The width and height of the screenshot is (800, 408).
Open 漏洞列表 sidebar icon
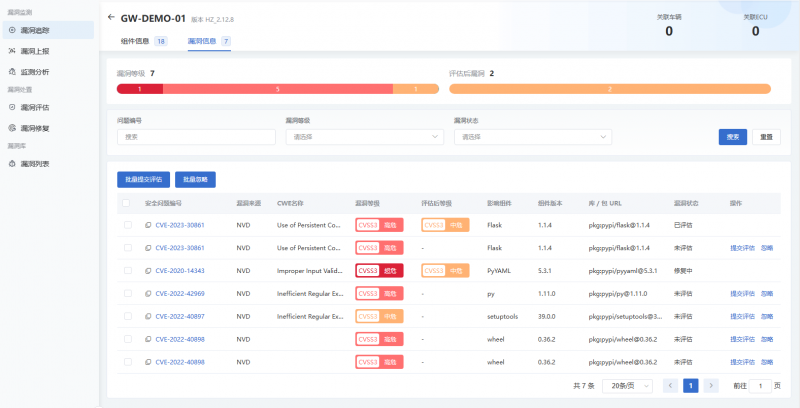(x=11, y=162)
